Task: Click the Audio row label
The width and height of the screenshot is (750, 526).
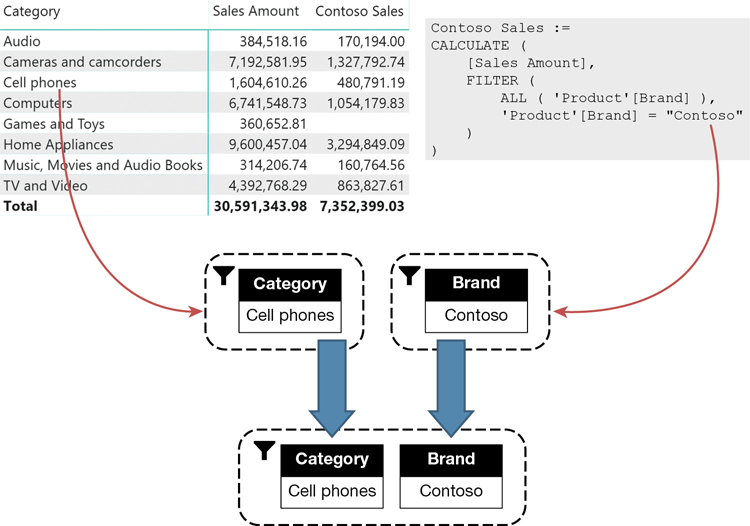Action: 22,41
